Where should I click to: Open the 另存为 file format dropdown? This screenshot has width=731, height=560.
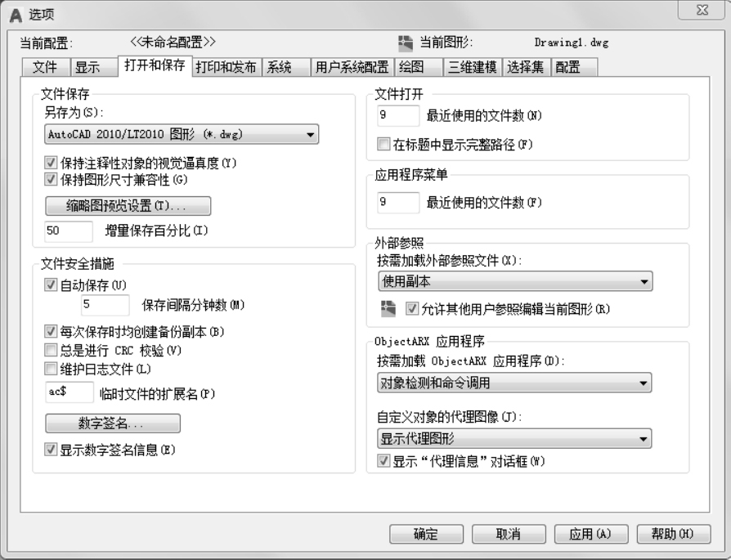(182, 134)
